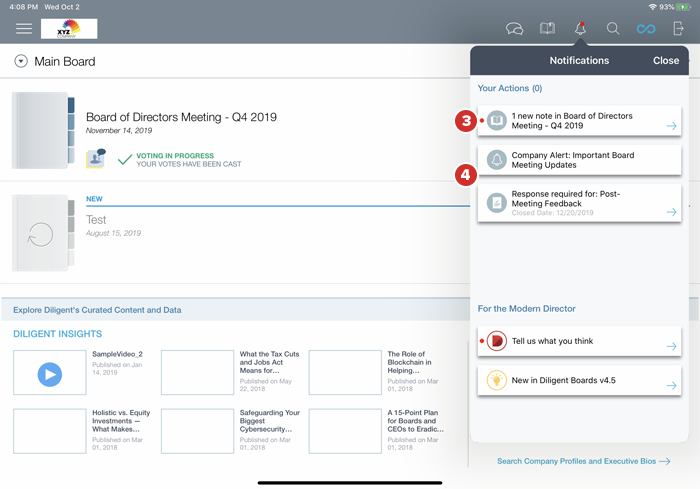Tap the Wi-Fi icon in the status bar
This screenshot has height=489, width=700.
tap(653, 7)
